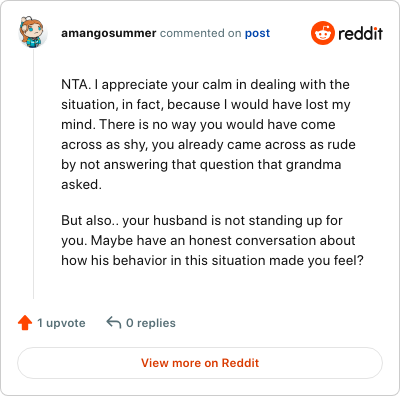Screen dimensions: 400x396
Task: Click the word "asked." ending first paragraph
Action: point(81,184)
